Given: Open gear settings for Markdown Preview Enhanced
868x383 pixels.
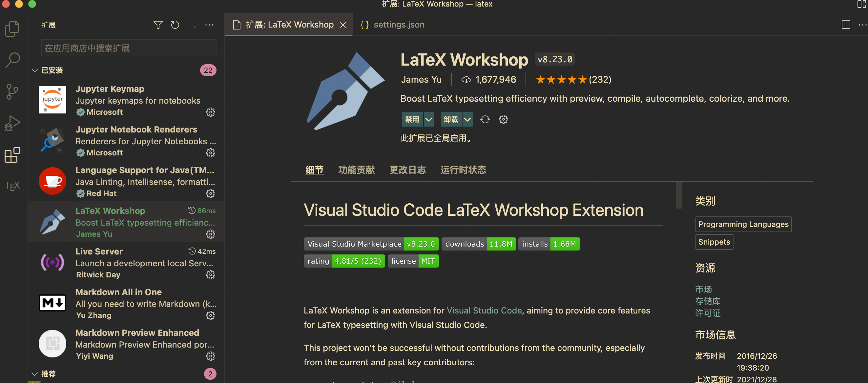Looking at the screenshot, I should tap(211, 356).
